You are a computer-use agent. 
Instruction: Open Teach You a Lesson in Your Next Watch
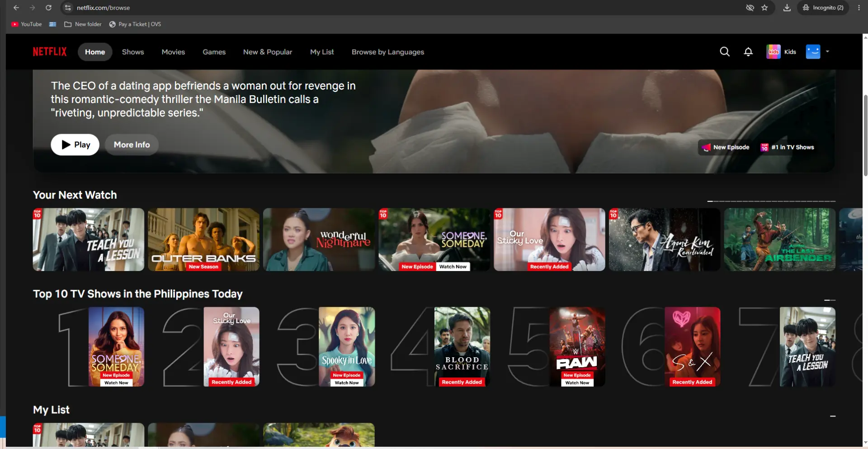click(x=89, y=239)
